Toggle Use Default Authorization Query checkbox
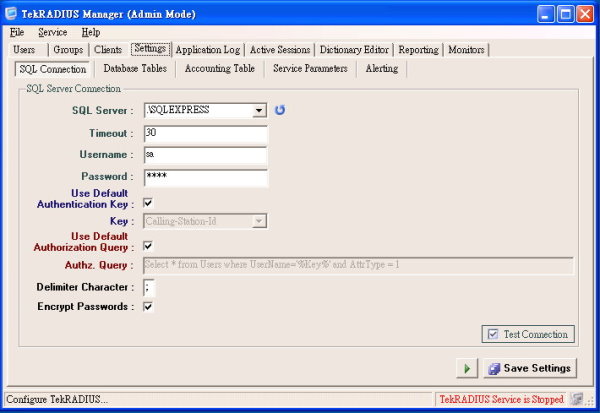The width and height of the screenshot is (600, 413). [148, 245]
